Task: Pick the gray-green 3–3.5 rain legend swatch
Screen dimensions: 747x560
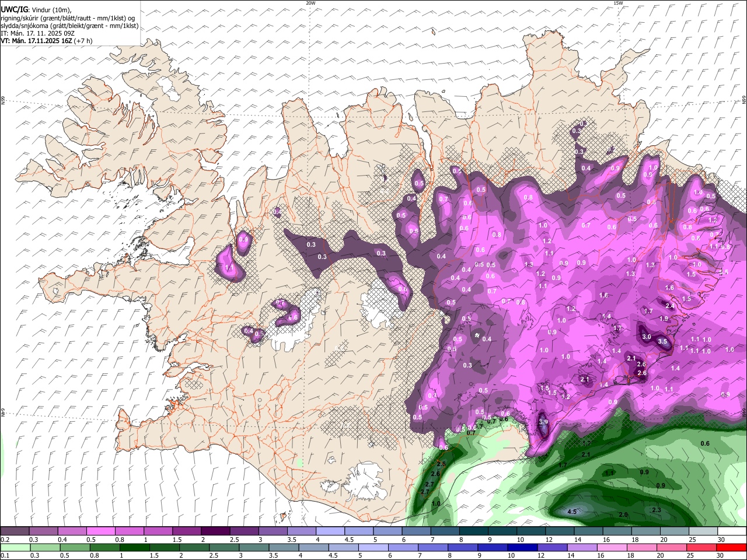Action: click(x=253, y=547)
